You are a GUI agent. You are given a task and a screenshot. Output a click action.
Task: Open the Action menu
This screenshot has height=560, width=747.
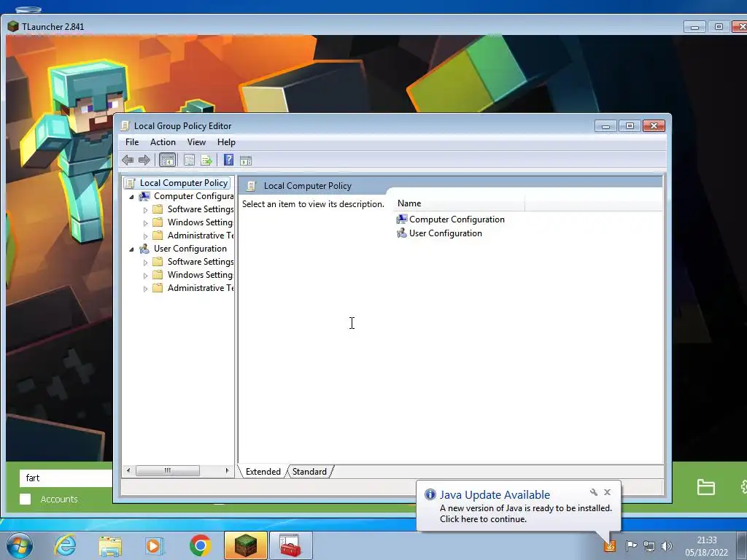(x=163, y=142)
